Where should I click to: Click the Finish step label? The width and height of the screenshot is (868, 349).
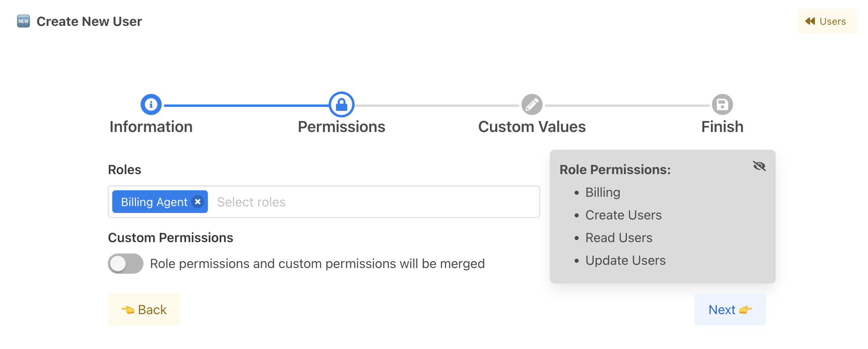(x=722, y=127)
